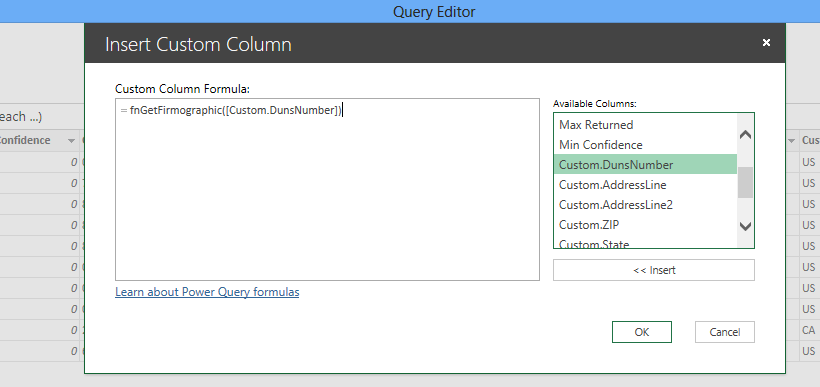Select Custom.State in Available Columns
Viewport: 820px width, 387px height.
pyautogui.click(x=645, y=243)
